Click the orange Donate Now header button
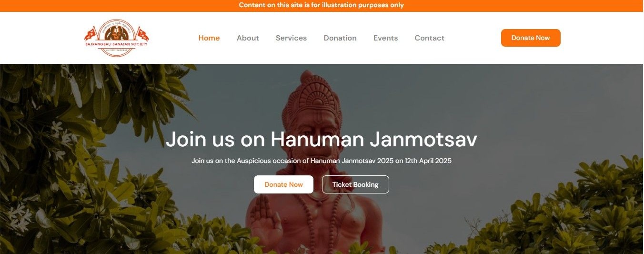This screenshot has width=644, height=254. point(531,38)
